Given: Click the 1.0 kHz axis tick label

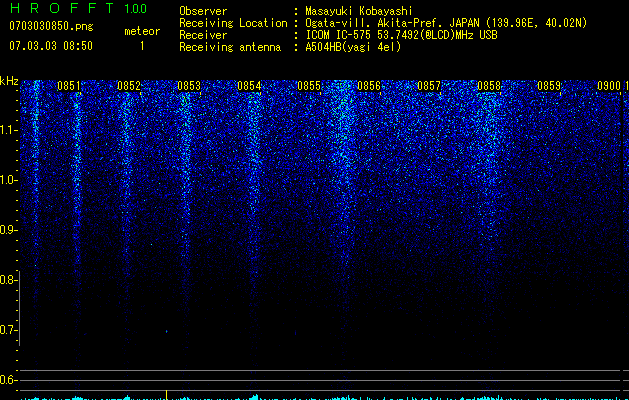Looking at the screenshot, I should (x=8, y=180).
